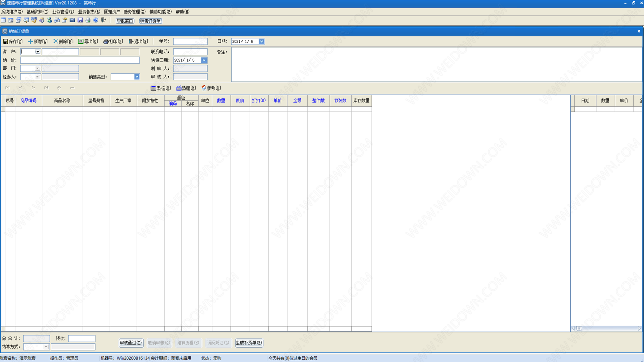Viewport: 644px width, 362px height.
Task: Click the 审核通过 approve button
Action: tap(131, 343)
